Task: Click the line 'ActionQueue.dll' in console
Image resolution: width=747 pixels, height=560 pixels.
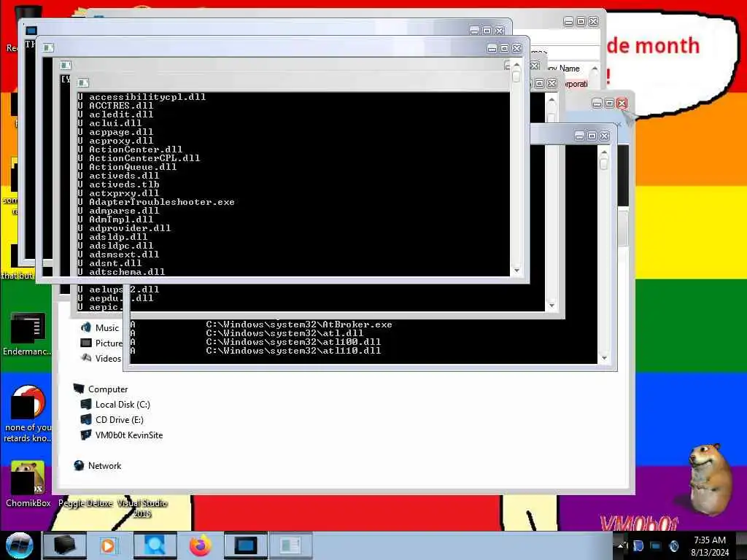Action: click(x=133, y=167)
